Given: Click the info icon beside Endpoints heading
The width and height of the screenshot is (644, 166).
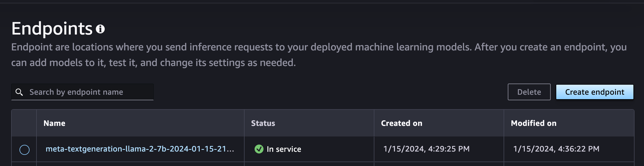Looking at the screenshot, I should pyautogui.click(x=100, y=29).
